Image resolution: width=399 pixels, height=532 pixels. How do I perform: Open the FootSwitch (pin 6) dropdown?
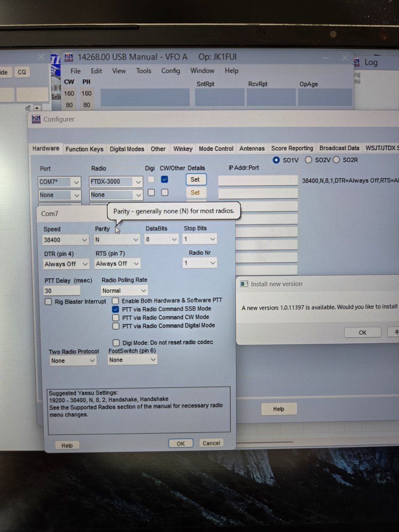click(132, 360)
